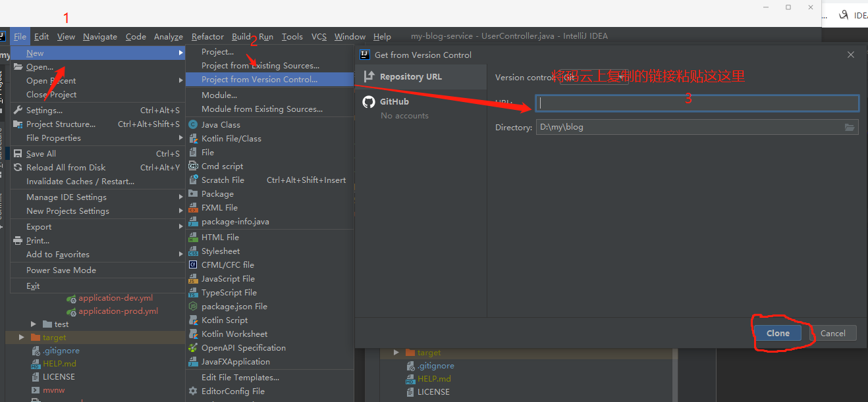Image resolution: width=868 pixels, height=402 pixels.
Task: Open the Help menu
Action: click(382, 37)
